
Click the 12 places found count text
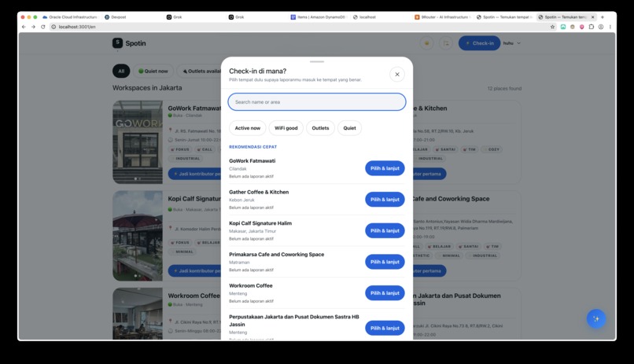pyautogui.click(x=504, y=89)
